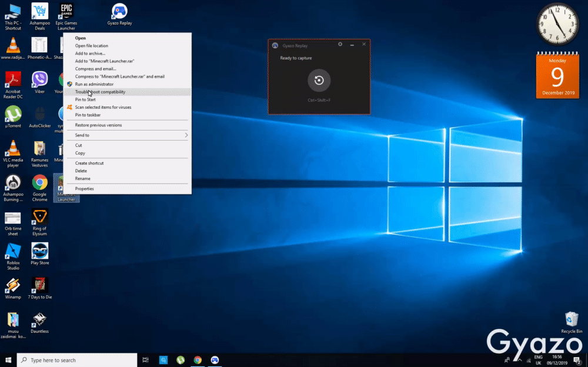The height and width of the screenshot is (367, 588).
Task: Open Gyazo Replay settings gear
Action: point(340,45)
